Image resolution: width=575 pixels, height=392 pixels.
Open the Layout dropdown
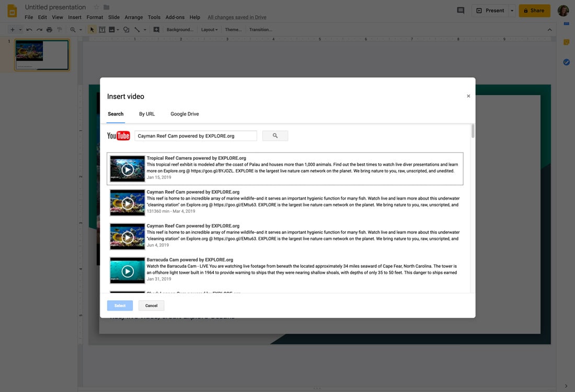pos(210,30)
